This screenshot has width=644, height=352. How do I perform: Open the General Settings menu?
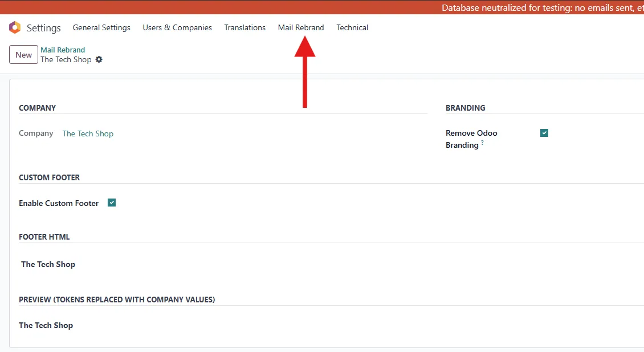pyautogui.click(x=101, y=27)
